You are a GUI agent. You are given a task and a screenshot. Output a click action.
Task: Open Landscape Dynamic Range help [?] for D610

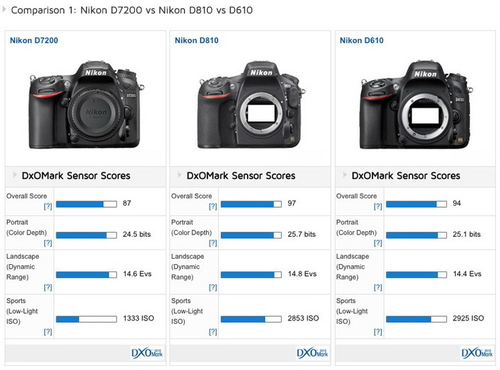[x=378, y=287]
